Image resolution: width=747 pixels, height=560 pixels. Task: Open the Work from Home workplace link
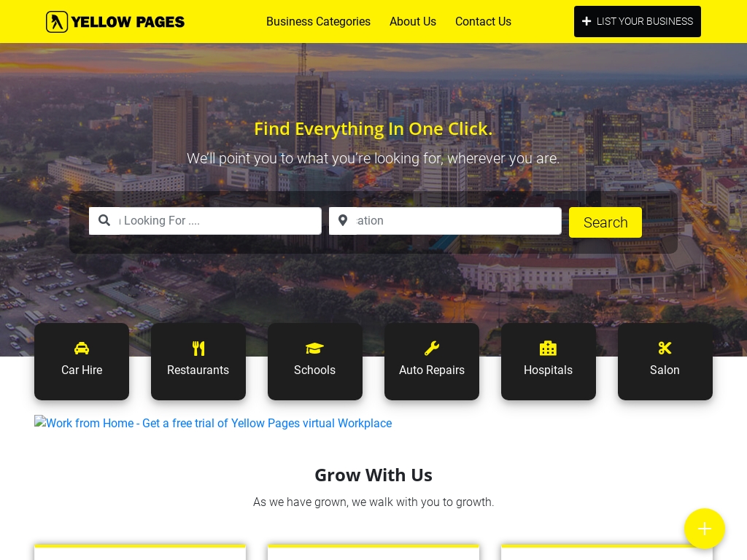click(x=213, y=423)
